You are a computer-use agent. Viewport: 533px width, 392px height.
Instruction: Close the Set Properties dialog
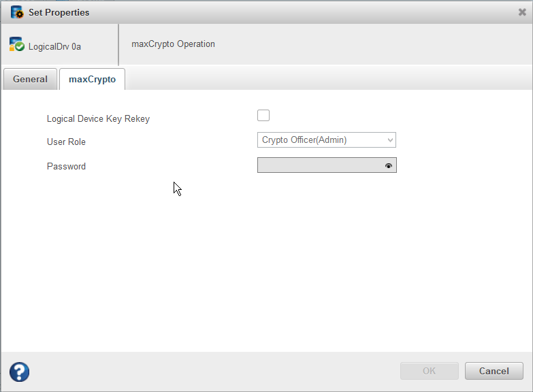point(522,12)
